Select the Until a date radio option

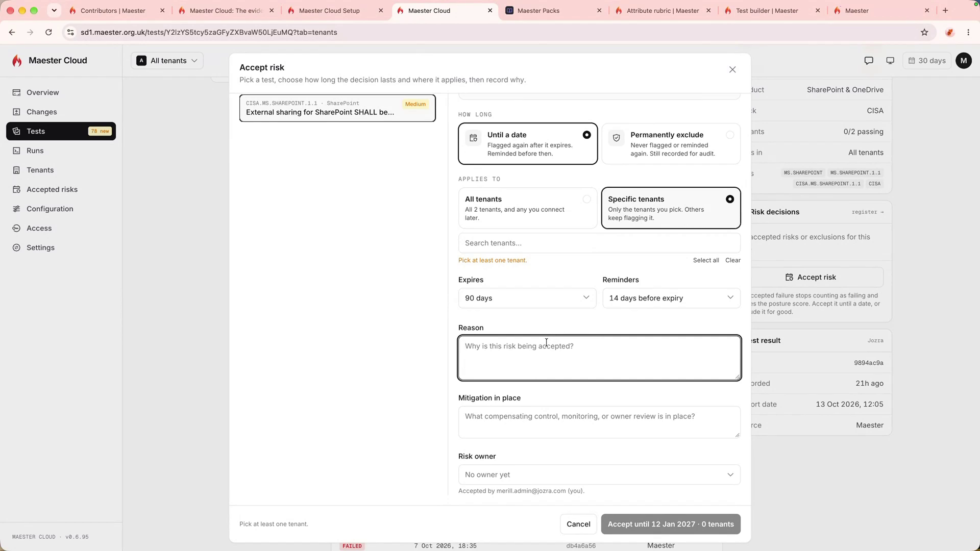tap(586, 135)
